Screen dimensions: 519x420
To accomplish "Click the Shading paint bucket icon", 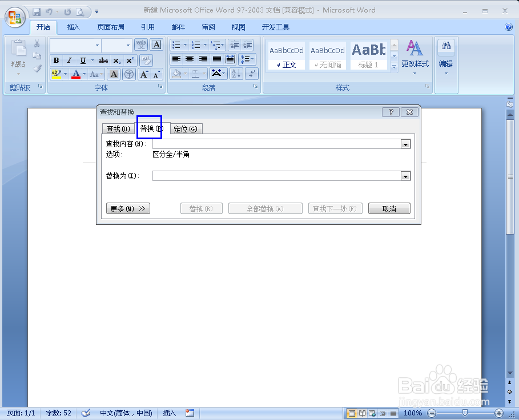I will click(x=176, y=74).
